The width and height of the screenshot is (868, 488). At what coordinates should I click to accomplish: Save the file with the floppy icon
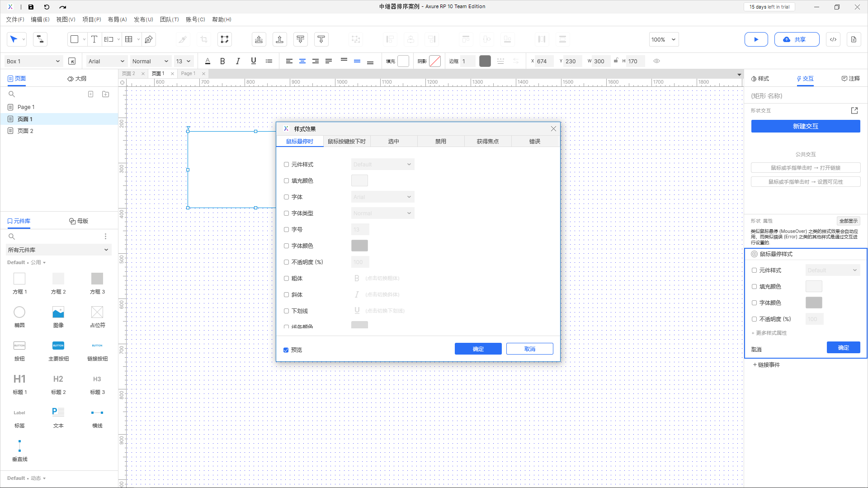31,7
